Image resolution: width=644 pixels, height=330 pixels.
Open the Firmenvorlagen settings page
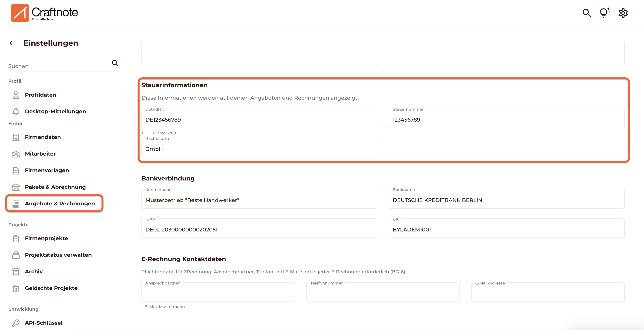coord(47,170)
